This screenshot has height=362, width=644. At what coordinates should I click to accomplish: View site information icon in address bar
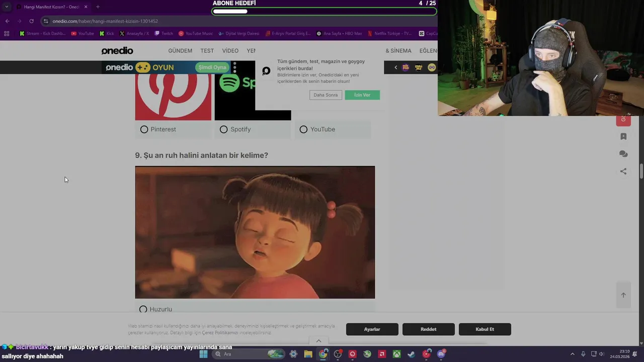[46, 21]
